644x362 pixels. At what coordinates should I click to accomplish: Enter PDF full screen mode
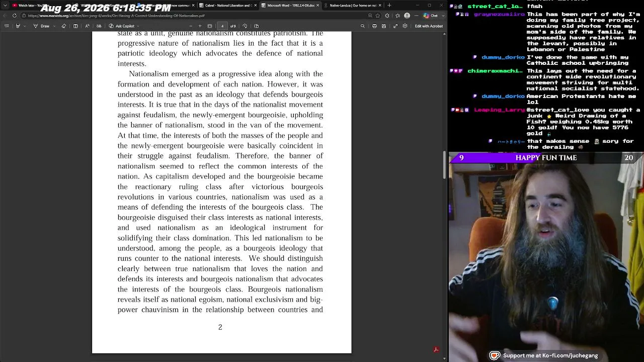click(395, 26)
